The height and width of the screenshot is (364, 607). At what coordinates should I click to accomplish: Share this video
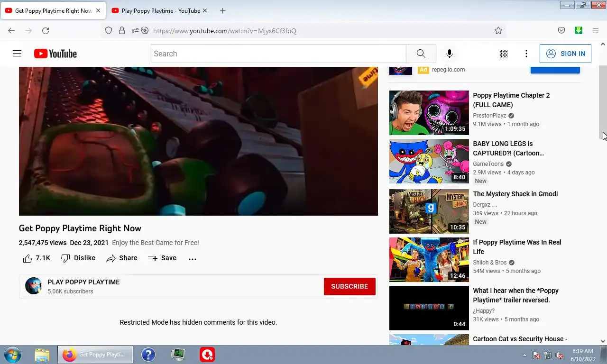click(122, 258)
